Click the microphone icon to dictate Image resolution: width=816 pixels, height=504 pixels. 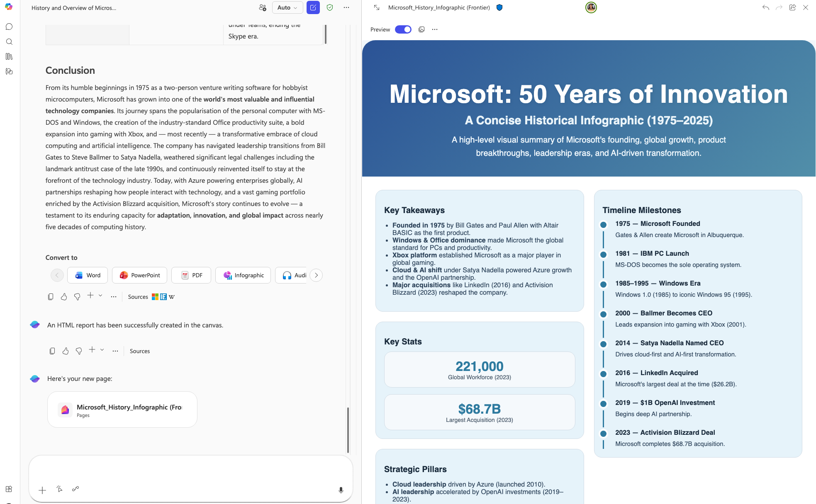(x=341, y=490)
